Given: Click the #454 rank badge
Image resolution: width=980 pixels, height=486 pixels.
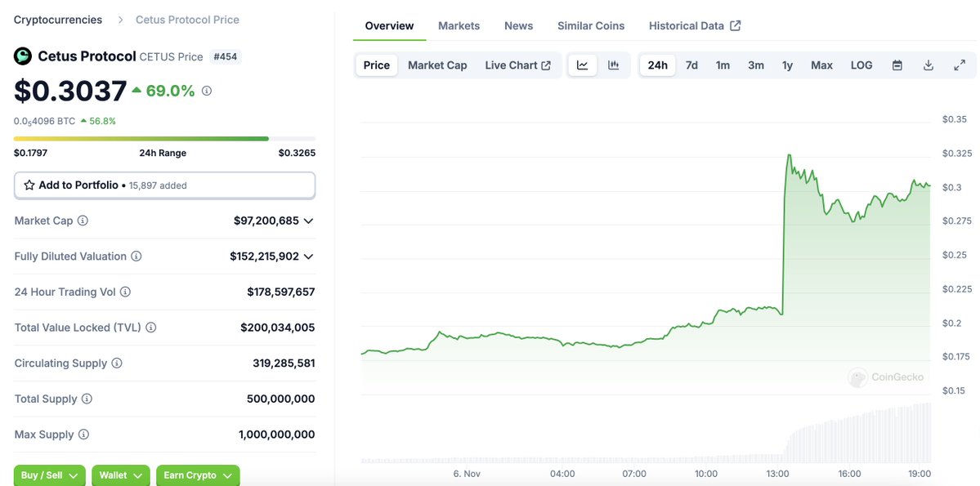Looking at the screenshot, I should pos(225,57).
